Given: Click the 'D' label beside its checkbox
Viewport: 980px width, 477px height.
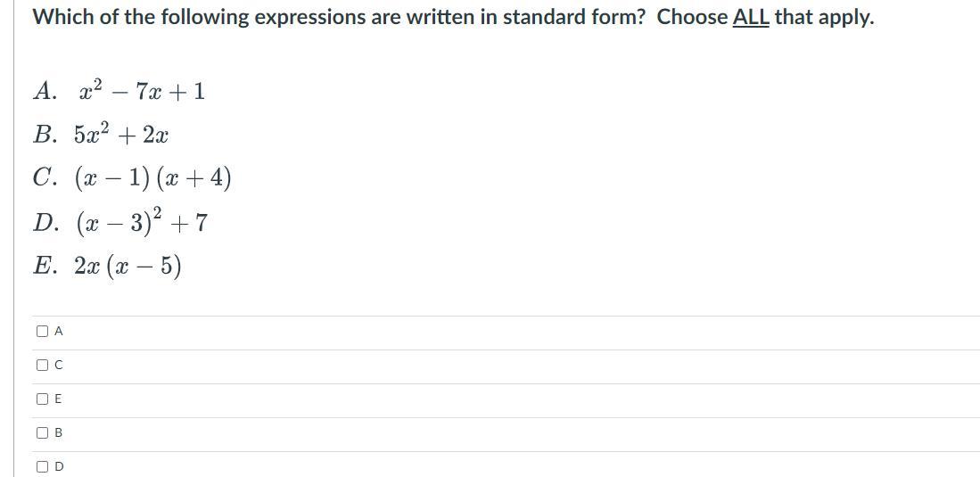Looking at the screenshot, I should [59, 466].
